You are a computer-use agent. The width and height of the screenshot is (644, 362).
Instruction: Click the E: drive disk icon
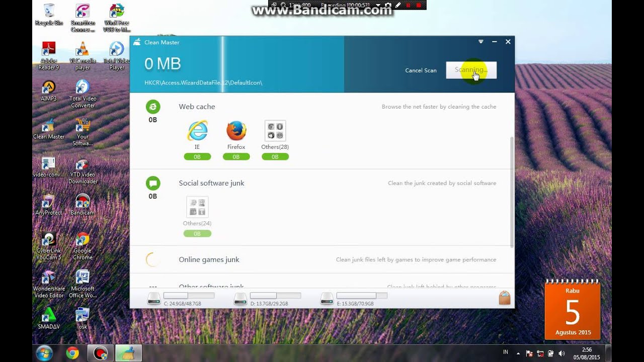coord(327,299)
